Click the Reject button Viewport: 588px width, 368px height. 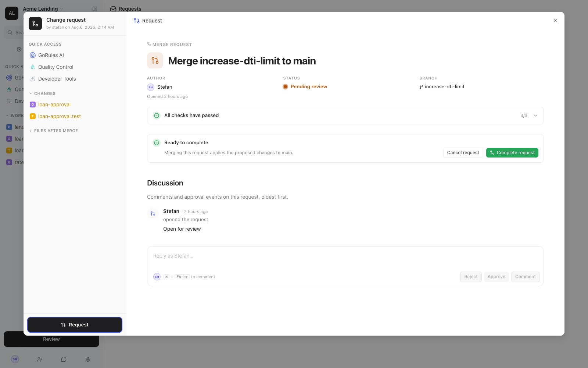471,277
